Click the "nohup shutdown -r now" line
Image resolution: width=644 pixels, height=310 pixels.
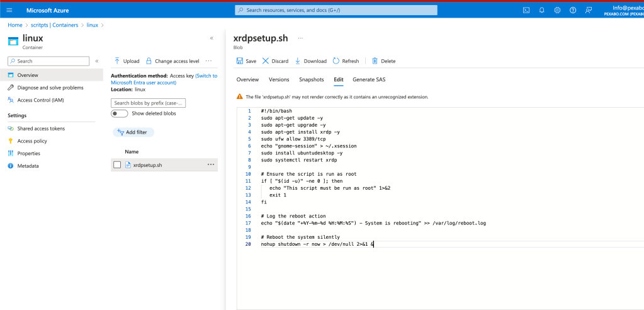(317, 244)
